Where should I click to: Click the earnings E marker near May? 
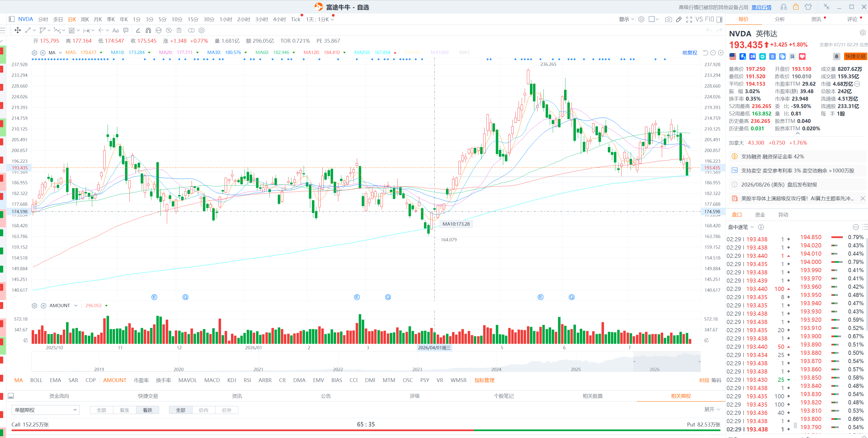(540, 297)
